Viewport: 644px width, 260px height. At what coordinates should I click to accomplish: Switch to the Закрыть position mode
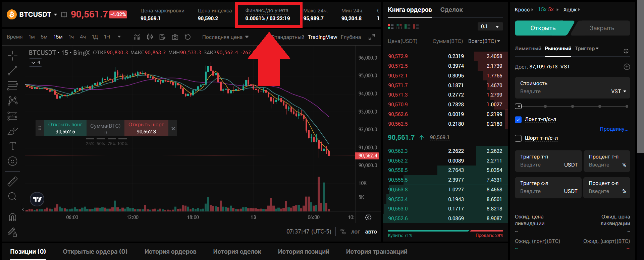pyautogui.click(x=602, y=28)
